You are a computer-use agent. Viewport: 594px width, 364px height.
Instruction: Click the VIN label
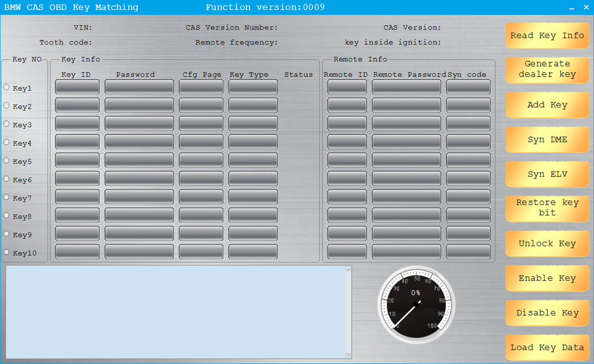pos(83,28)
